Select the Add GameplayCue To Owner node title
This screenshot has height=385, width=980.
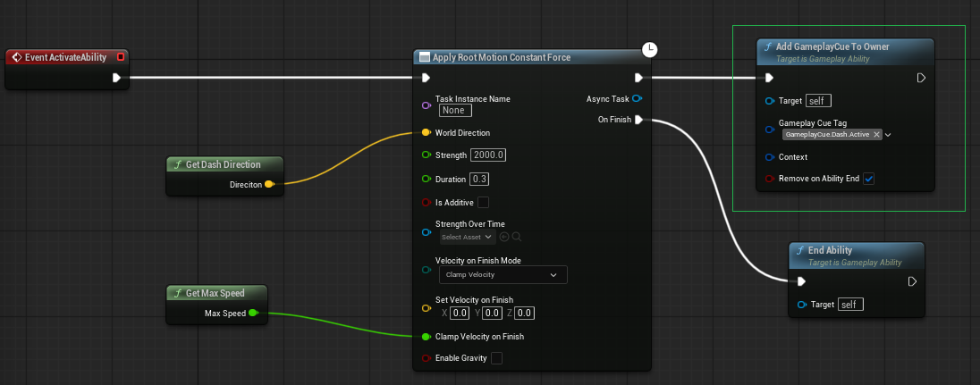pos(832,46)
